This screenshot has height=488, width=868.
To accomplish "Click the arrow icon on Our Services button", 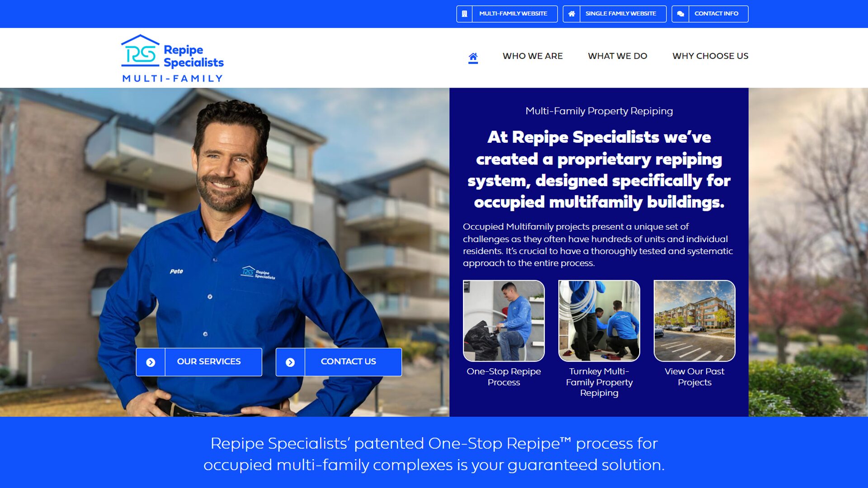I will point(151,362).
